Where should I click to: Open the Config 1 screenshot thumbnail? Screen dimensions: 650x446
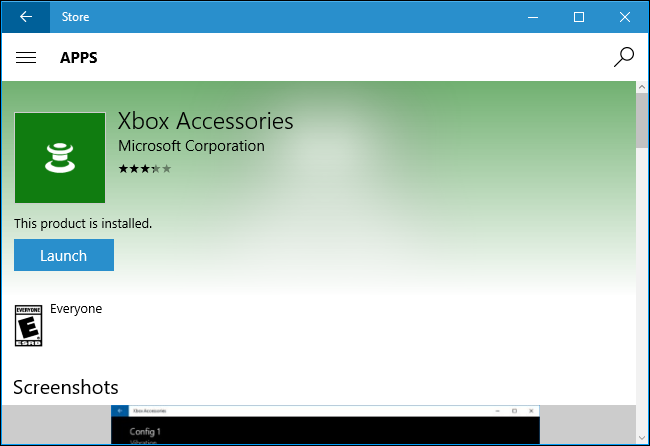[x=325, y=424]
